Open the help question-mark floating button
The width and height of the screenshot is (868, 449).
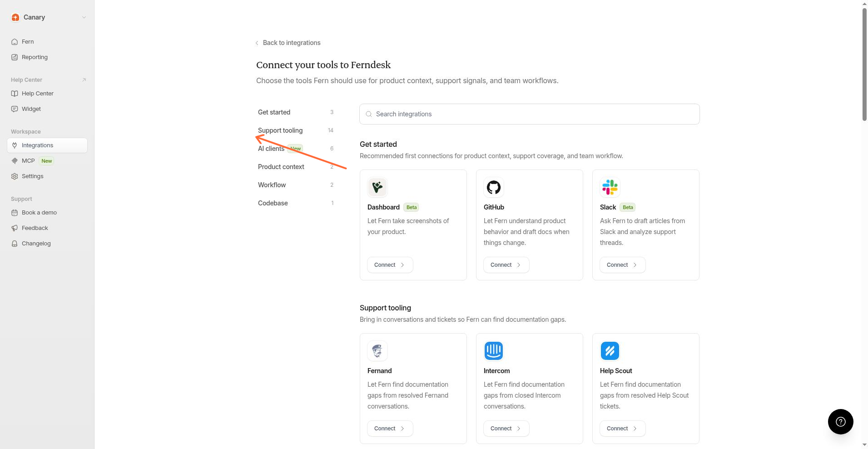click(x=841, y=422)
